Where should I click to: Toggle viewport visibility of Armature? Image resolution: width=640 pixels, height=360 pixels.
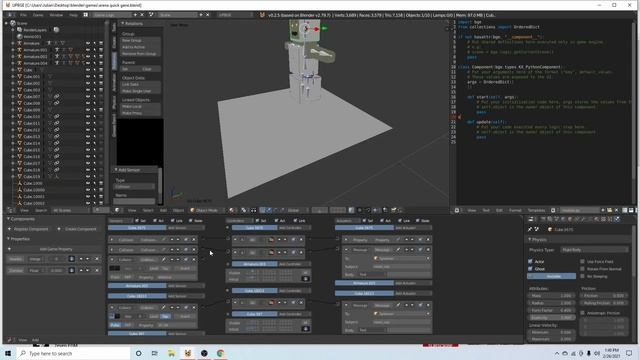click(x=88, y=43)
